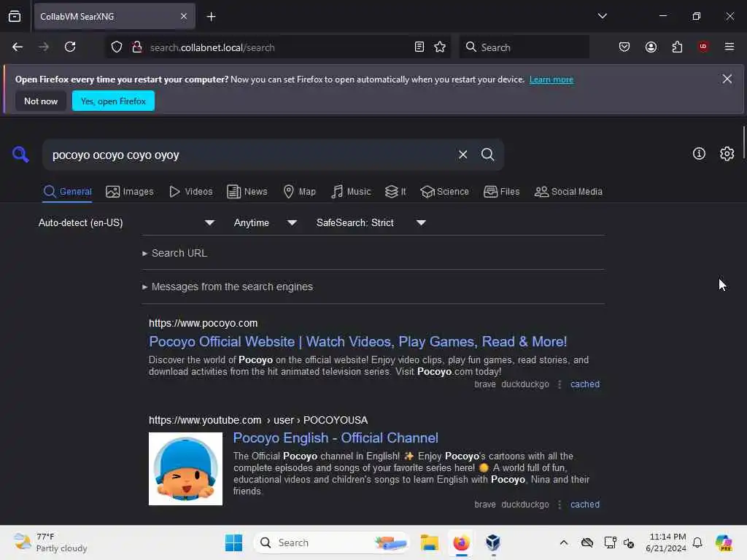
Task: Open SafeSearch: Strict dropdown
Action: 371,223
